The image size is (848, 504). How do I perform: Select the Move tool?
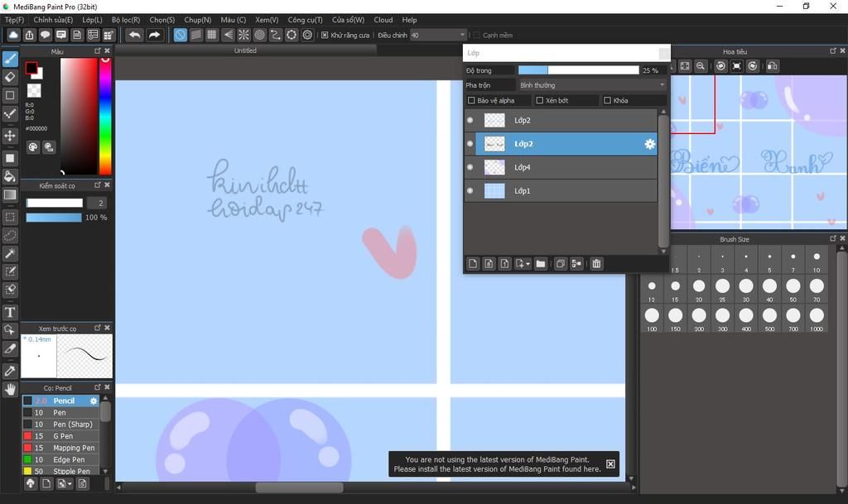tap(10, 135)
